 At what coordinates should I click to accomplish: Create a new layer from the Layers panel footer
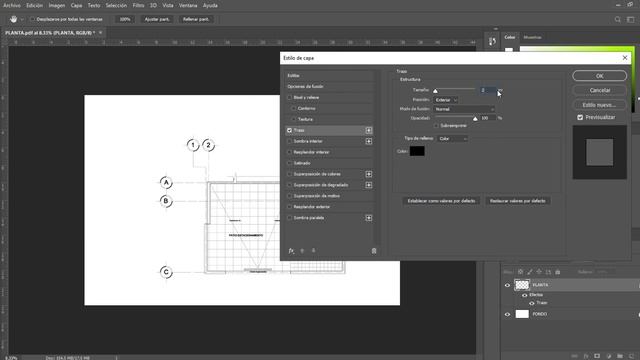[631, 356]
